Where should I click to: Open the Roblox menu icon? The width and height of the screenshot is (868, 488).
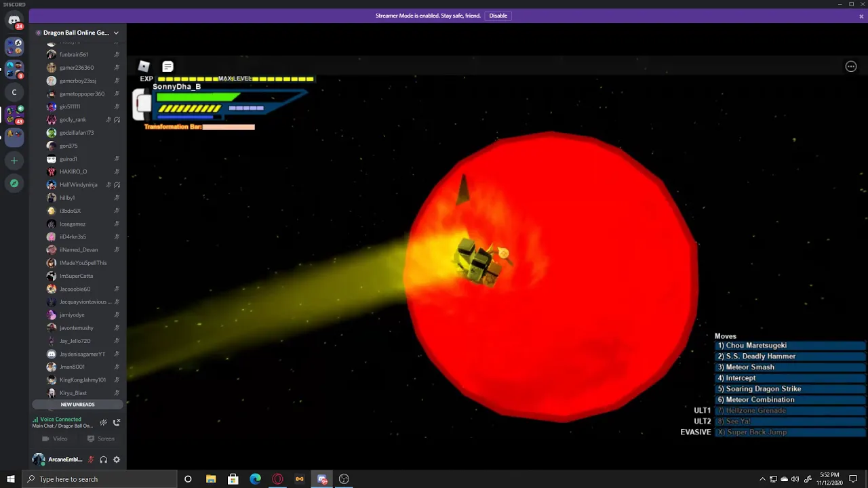[x=144, y=66]
